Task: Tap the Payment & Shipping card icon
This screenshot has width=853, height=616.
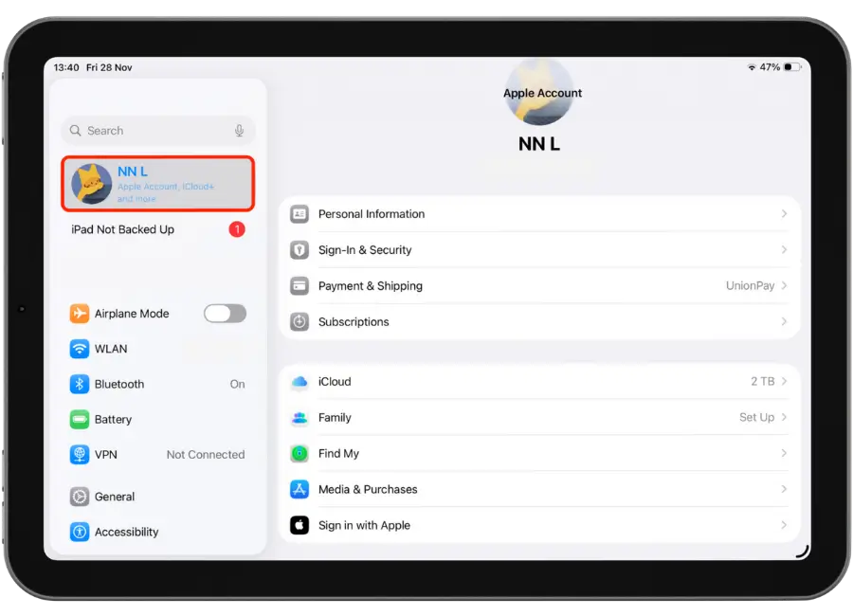Action: tap(299, 286)
